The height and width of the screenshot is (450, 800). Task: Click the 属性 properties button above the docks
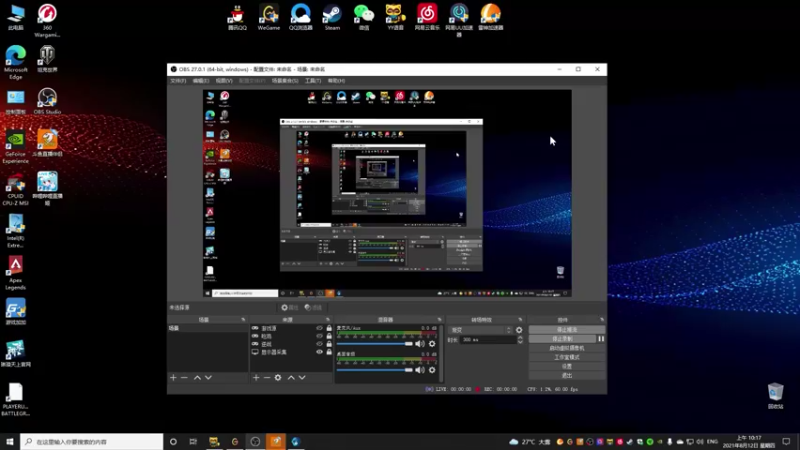[289, 308]
